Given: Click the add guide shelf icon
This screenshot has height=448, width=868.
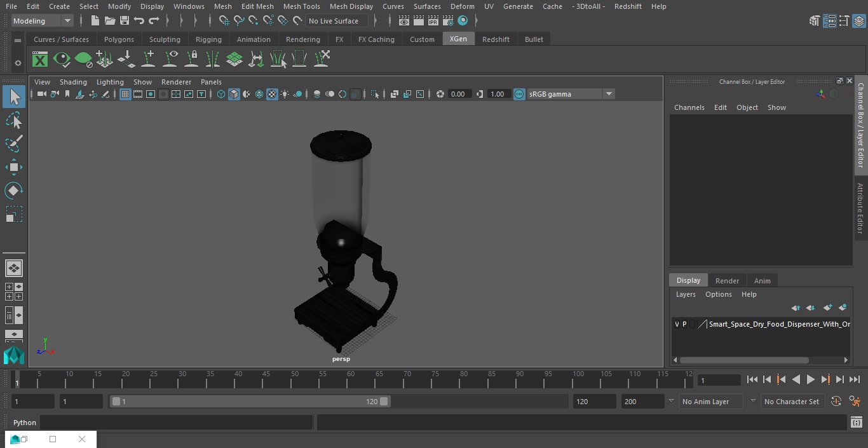Looking at the screenshot, I should (x=148, y=60).
